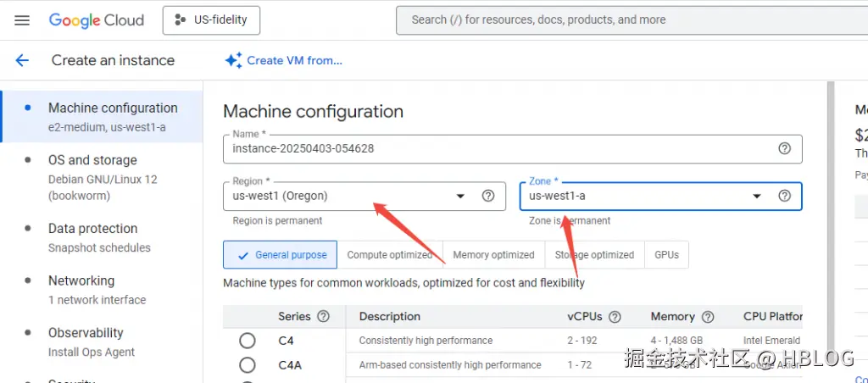Expand the Zone dropdown
Screen dimensions: 868x383
pyautogui.click(x=757, y=196)
